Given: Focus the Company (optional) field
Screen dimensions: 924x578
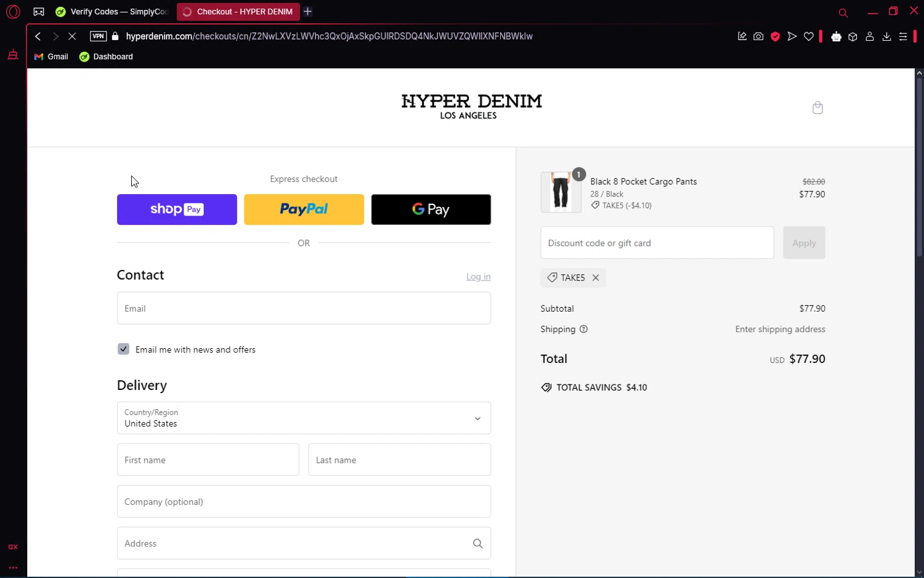Looking at the screenshot, I should (x=304, y=502).
